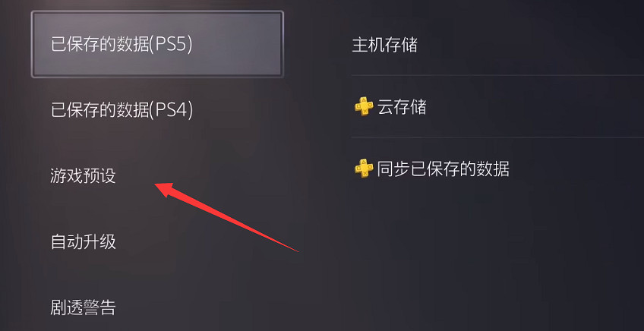Screen dimensions: 644x331
Task: Click the 升级 characters in 自动升级
Action: (99, 242)
